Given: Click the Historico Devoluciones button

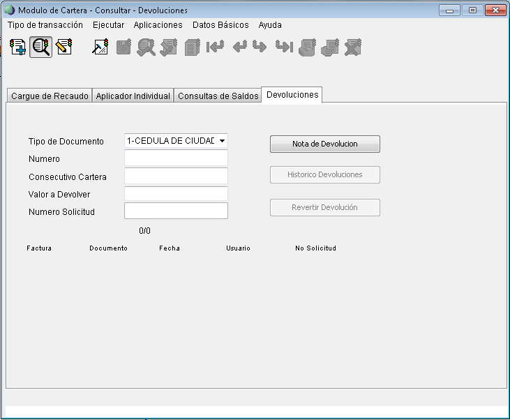Looking at the screenshot, I should 324,175.
